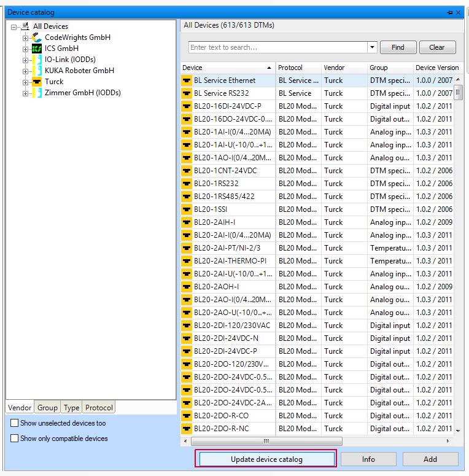This screenshot has height=476, width=469.
Task: Click the BL Service Ethernet device icon
Action: 187,80
